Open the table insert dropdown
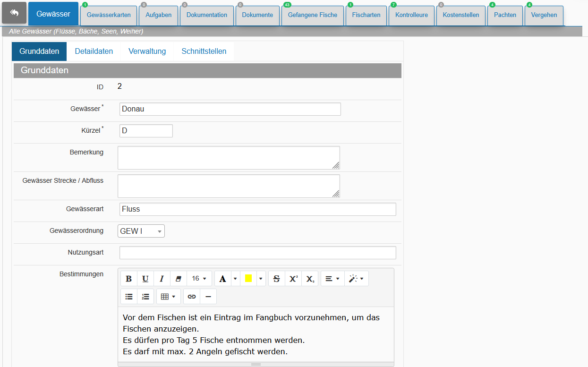This screenshot has height=367, width=588. coord(168,297)
